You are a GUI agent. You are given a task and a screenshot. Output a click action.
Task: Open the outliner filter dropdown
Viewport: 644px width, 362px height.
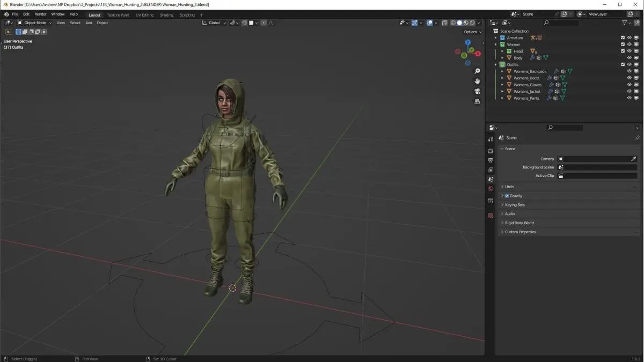(626, 23)
